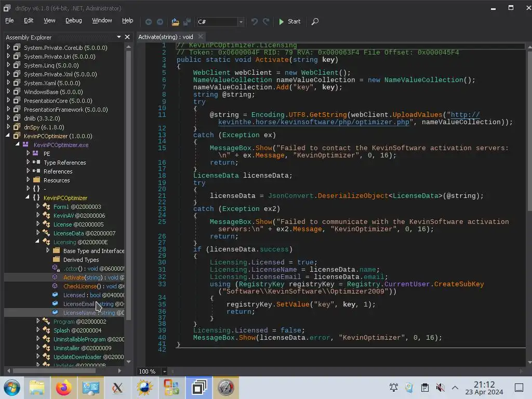
Task: Open the File menu
Action: click(9, 20)
